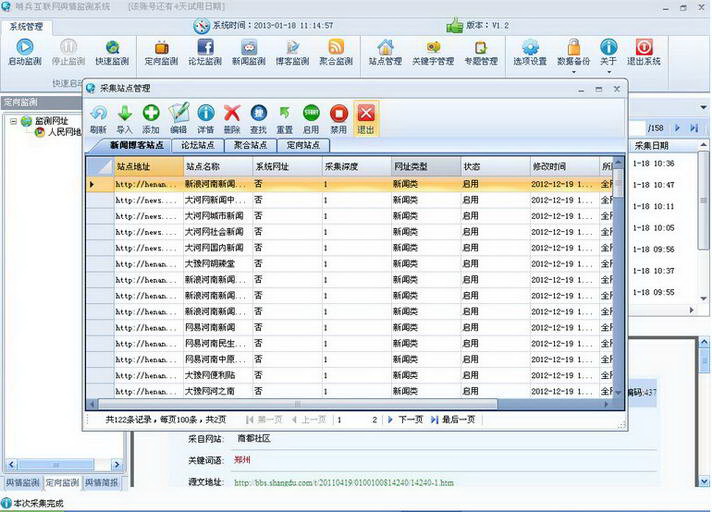This screenshot has height=512, width=712.
Task: Open 专题管理 topic management
Action: [x=481, y=52]
